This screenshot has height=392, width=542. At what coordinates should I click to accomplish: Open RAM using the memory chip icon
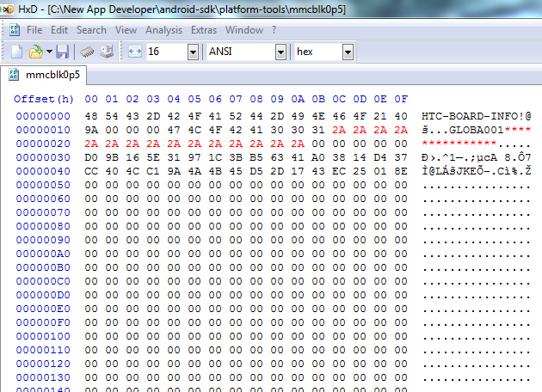point(88,52)
